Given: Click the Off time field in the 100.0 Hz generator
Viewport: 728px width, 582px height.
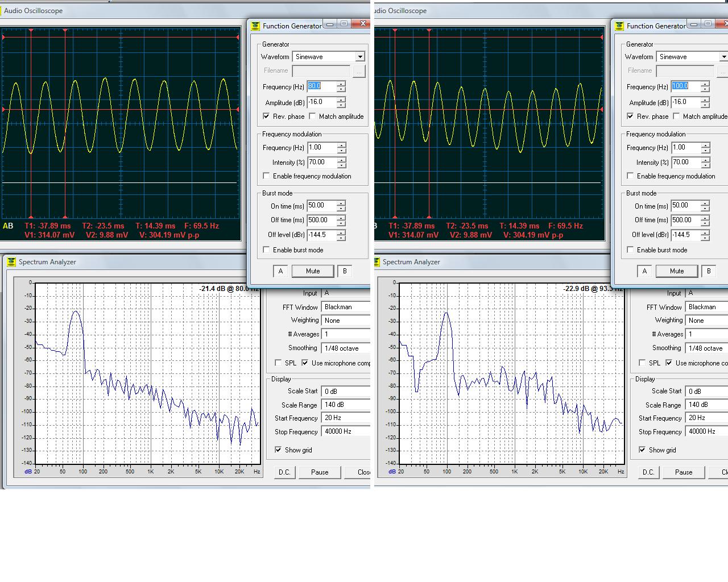Looking at the screenshot, I should (x=685, y=220).
